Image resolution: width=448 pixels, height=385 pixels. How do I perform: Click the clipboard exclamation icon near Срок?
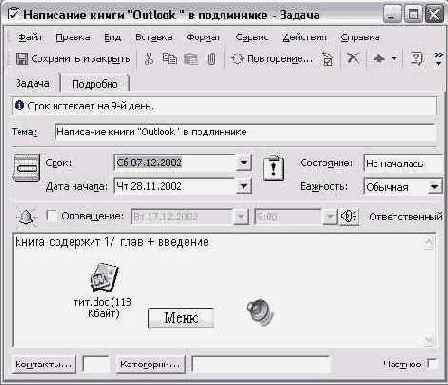(274, 168)
